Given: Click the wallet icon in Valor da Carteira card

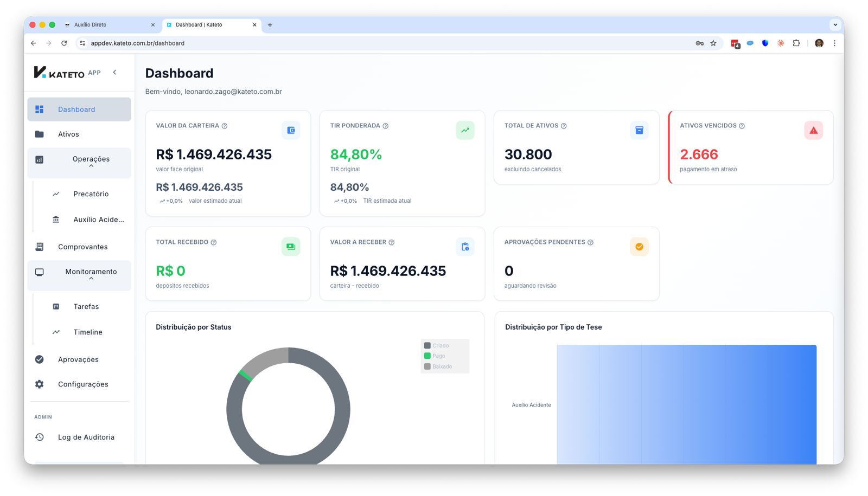Looking at the screenshot, I should [291, 130].
